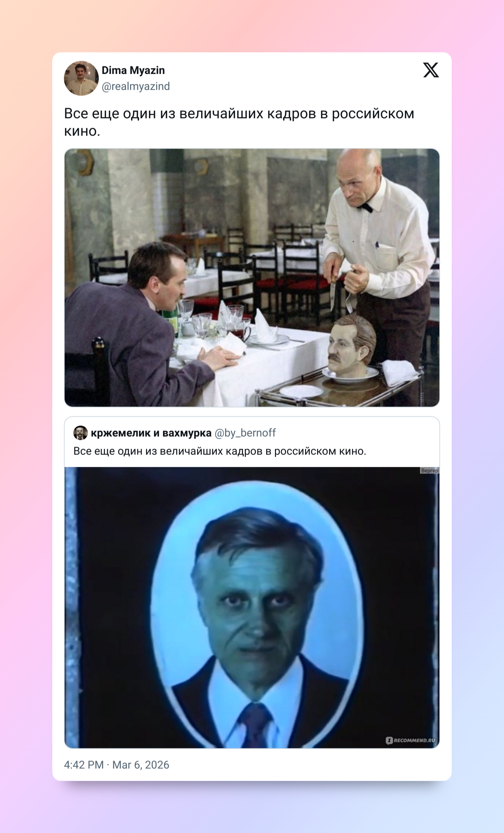Screen dimensions: 504x833
Task: Click the X logo icon
Action: coord(431,70)
